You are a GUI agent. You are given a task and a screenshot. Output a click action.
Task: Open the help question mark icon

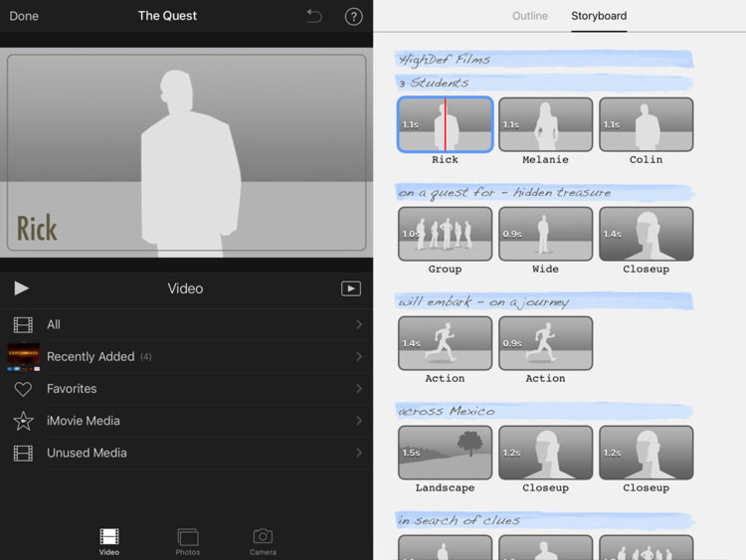click(x=353, y=16)
